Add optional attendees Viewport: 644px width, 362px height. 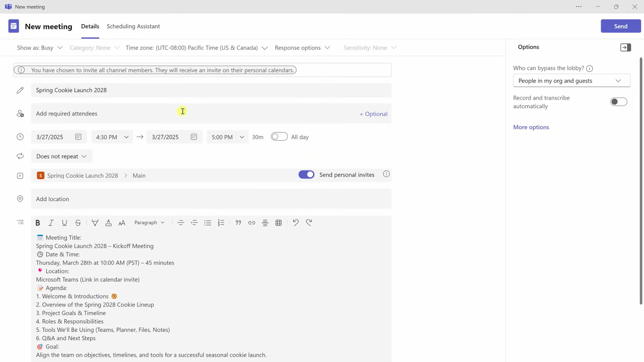point(374,114)
